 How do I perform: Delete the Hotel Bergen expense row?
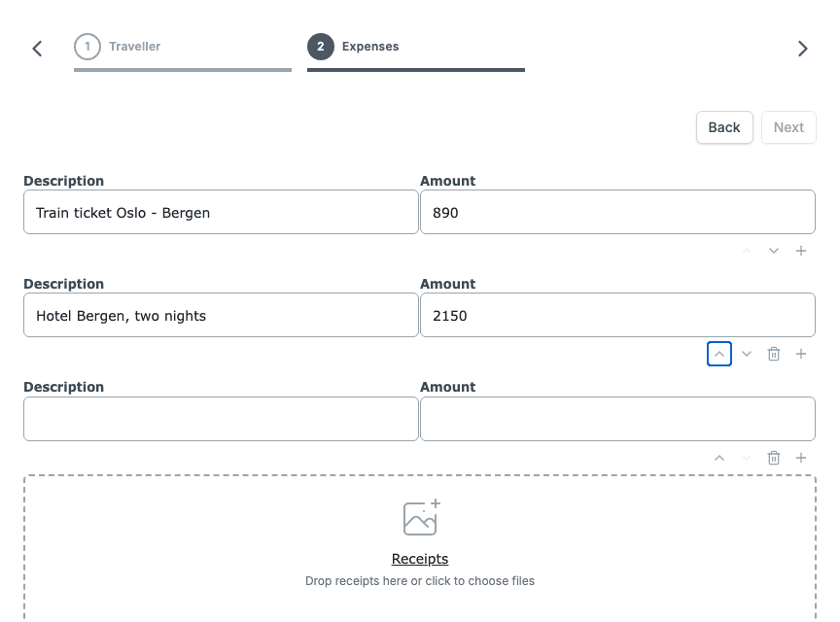(774, 354)
